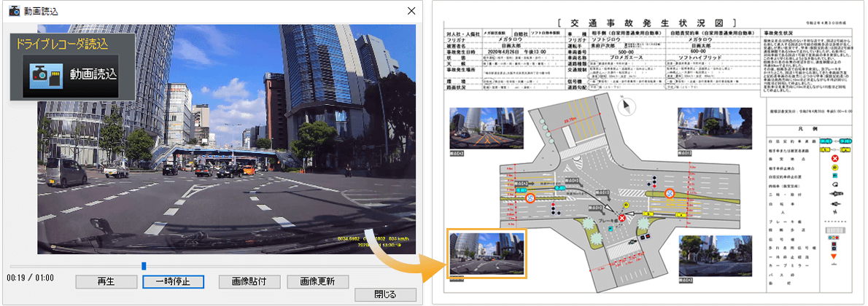Click the camera icon in the title bar
Viewport: 868px width, 306px height.
(x=13, y=11)
